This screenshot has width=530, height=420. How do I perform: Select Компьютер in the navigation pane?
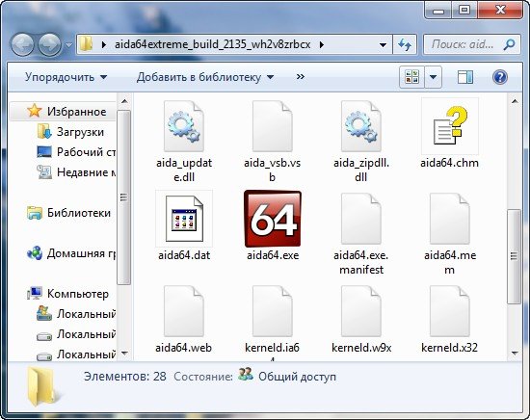click(x=78, y=294)
